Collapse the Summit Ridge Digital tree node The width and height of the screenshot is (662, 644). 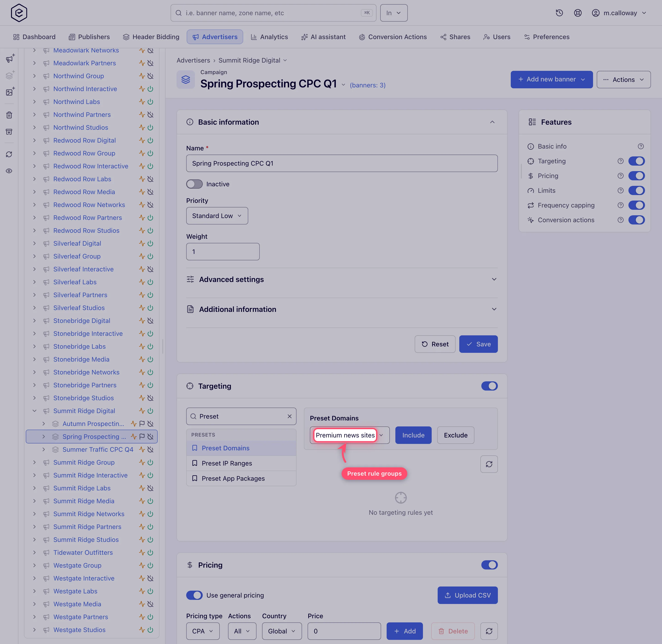(34, 411)
